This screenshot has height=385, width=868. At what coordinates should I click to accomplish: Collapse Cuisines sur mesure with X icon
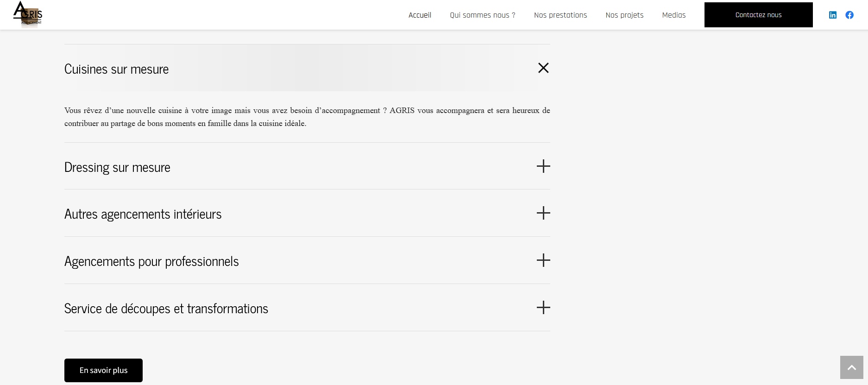(x=543, y=68)
